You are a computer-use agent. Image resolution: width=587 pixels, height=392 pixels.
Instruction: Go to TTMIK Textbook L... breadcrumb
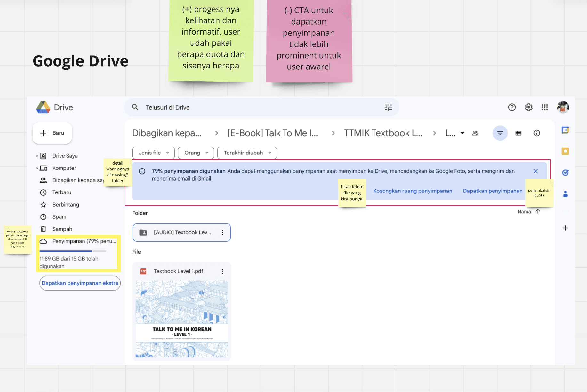383,133
